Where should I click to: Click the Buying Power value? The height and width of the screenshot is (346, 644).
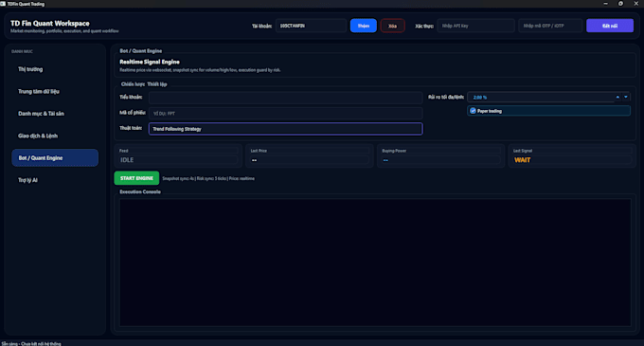(385, 160)
